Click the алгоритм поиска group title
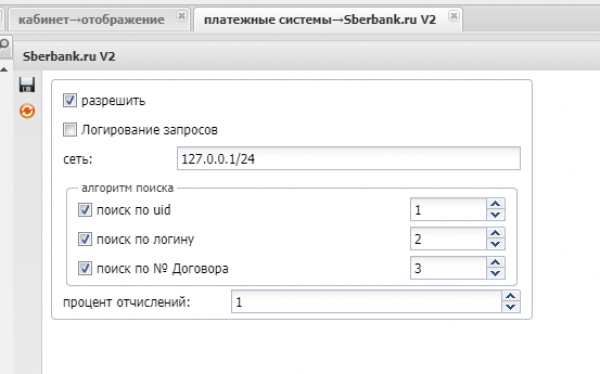The height and width of the screenshot is (374, 600). pyautogui.click(x=127, y=188)
